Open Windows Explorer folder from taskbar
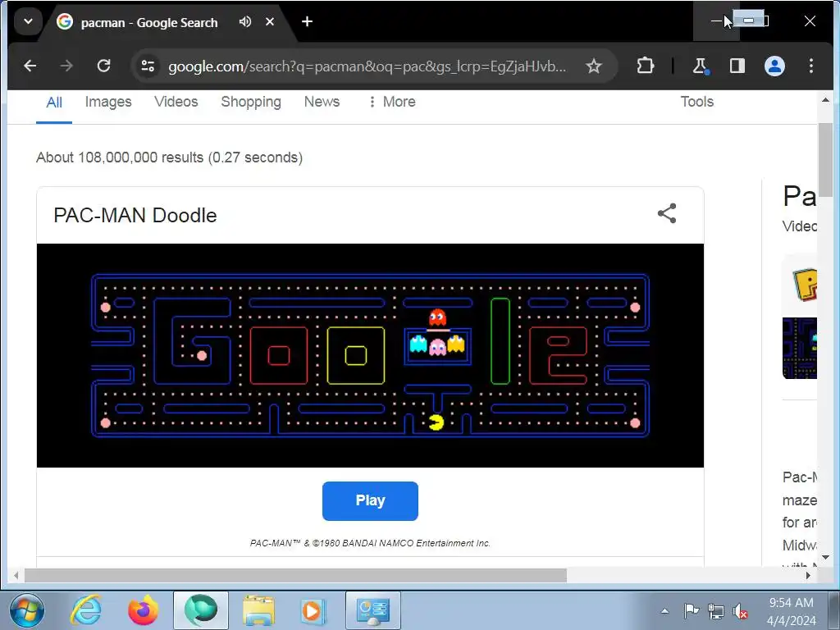This screenshot has width=840, height=630. coord(258,610)
